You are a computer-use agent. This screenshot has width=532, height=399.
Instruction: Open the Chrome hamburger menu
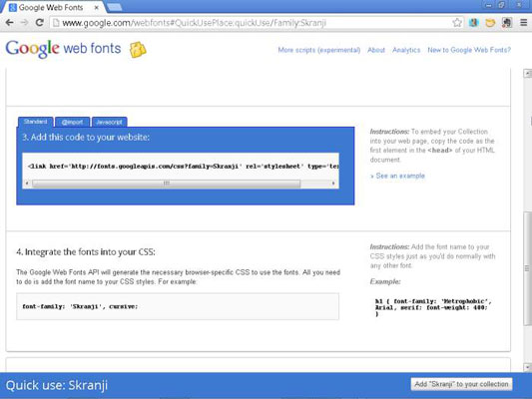(524, 23)
